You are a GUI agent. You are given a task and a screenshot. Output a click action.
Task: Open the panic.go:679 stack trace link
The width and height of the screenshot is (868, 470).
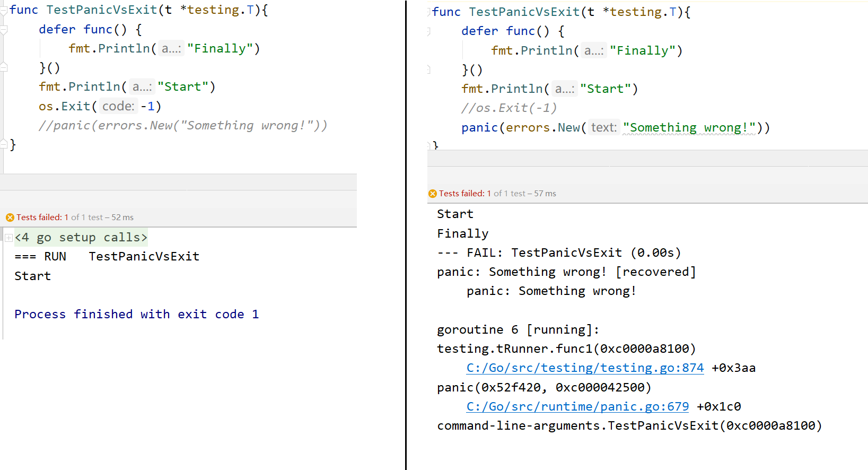pyautogui.click(x=577, y=407)
